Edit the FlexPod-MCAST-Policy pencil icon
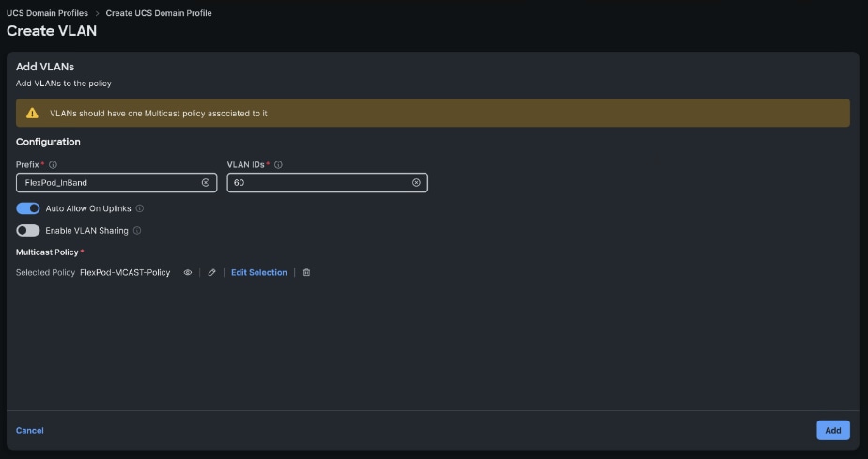The height and width of the screenshot is (459, 868). tap(211, 272)
